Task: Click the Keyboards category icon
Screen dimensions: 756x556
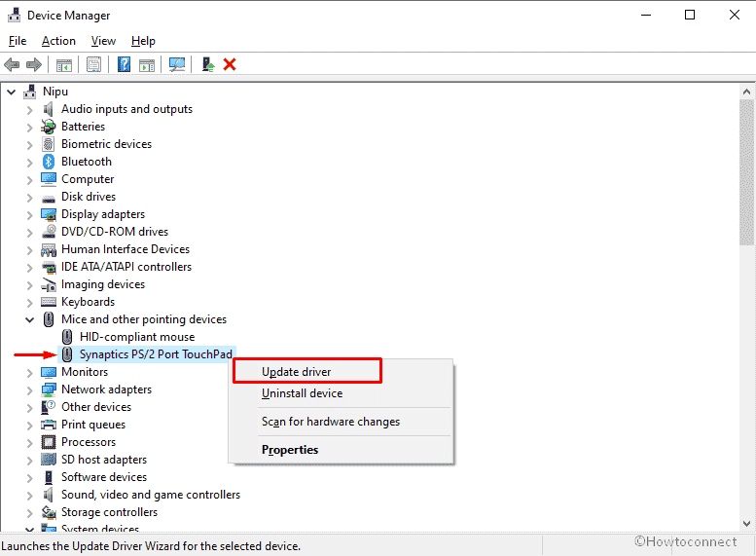Action: (49, 302)
